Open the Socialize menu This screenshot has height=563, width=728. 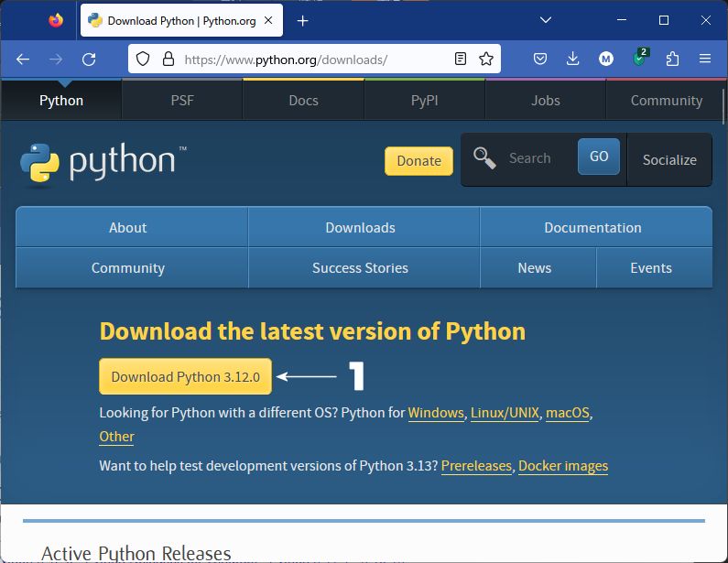(669, 159)
